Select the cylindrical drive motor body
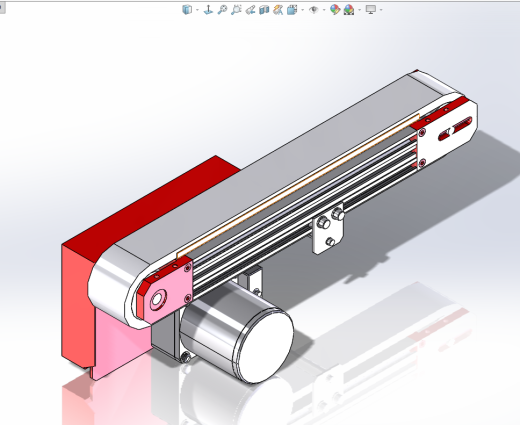Image resolution: width=520 pixels, height=425 pixels. pyautogui.click(x=238, y=332)
